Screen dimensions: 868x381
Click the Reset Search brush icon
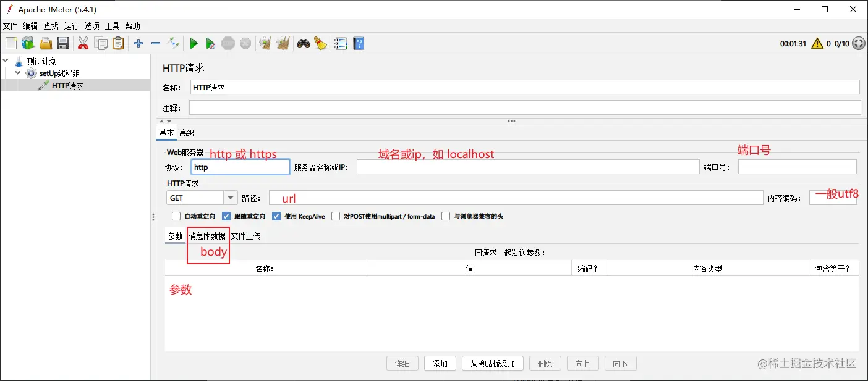click(x=320, y=43)
